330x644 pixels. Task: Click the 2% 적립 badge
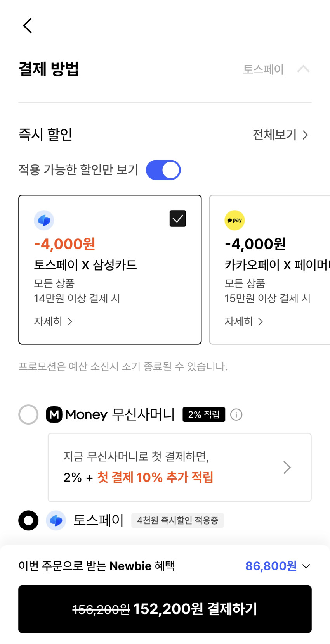point(204,415)
